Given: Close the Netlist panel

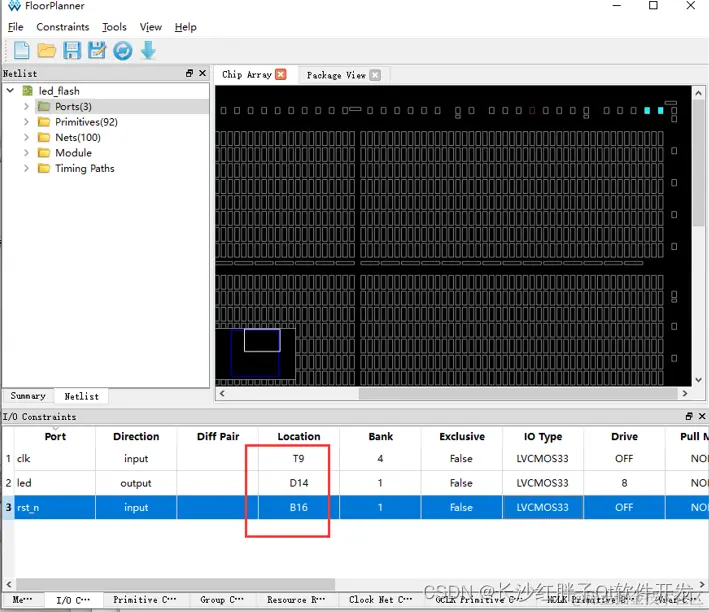Looking at the screenshot, I should [x=203, y=73].
